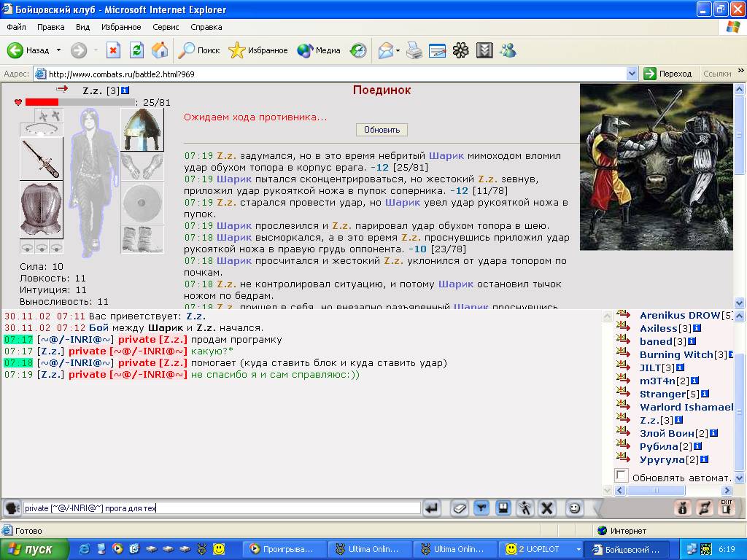Viewport: 747px width, 560px height.
Task: Click the Обновить button
Action: coord(382,130)
